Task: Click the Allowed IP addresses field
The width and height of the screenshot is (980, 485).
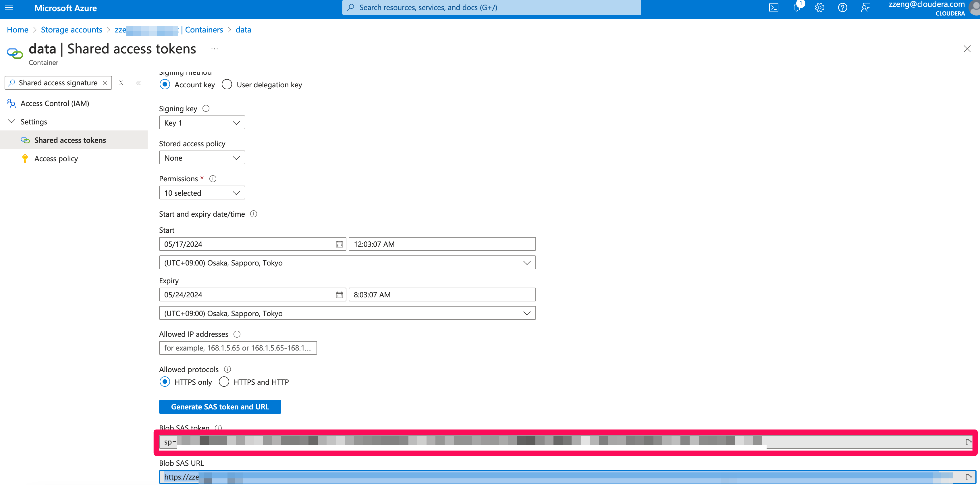Action: pos(238,348)
